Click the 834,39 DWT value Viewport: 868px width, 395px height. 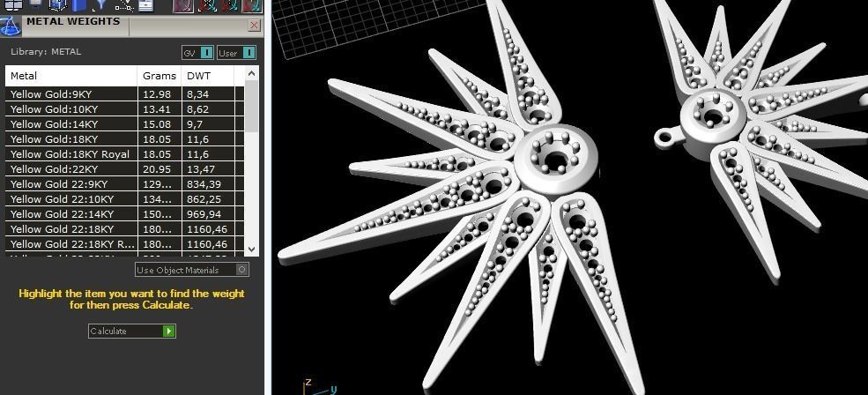pyautogui.click(x=204, y=184)
